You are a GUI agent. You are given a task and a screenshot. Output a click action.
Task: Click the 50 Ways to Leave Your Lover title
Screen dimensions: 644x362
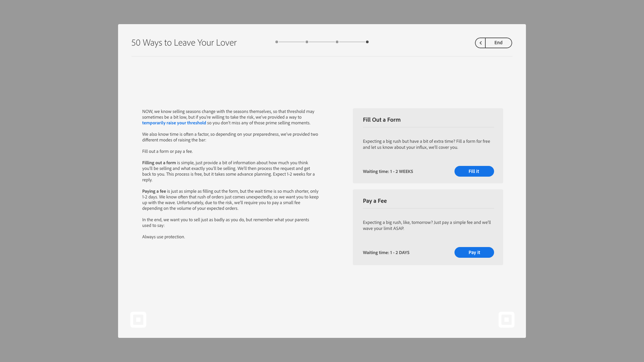point(184,43)
